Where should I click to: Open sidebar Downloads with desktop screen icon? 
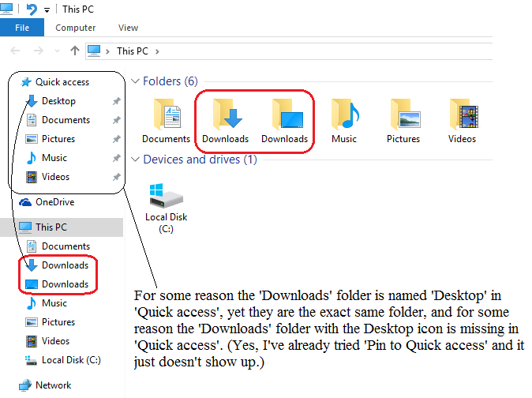[65, 284]
